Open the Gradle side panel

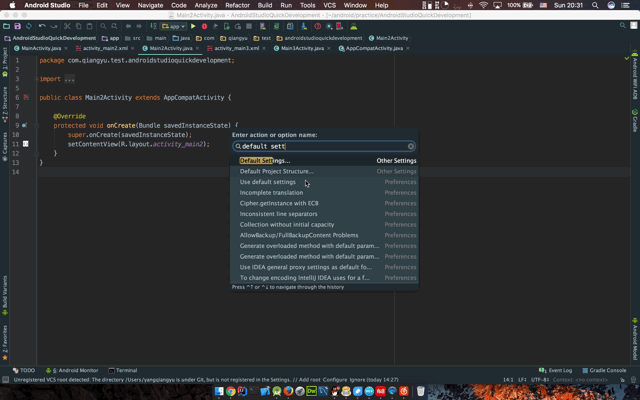tap(635, 123)
